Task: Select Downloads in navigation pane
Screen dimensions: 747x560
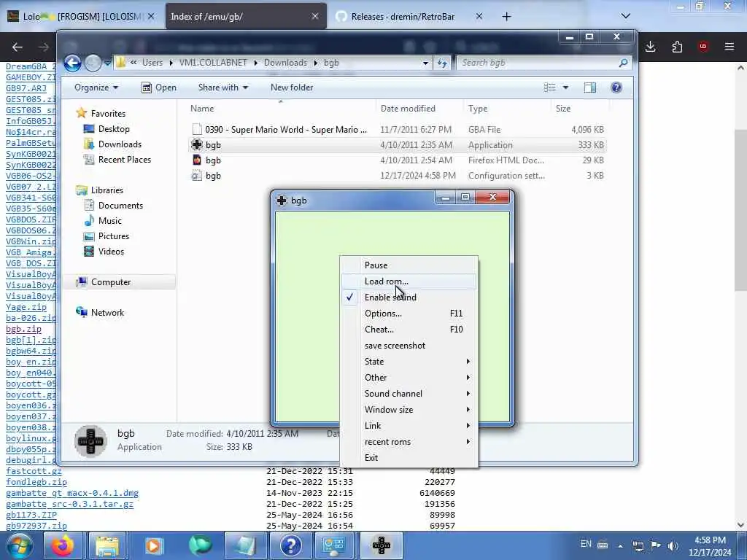Action: (120, 144)
